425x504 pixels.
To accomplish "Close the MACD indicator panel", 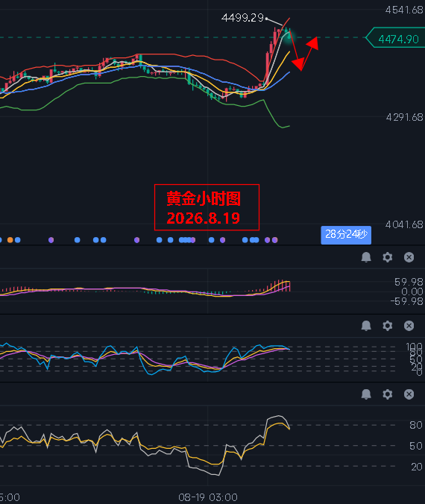I will point(409,257).
